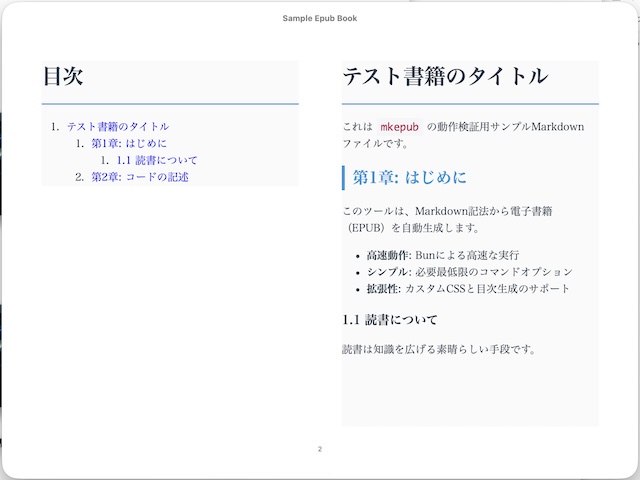The width and height of the screenshot is (640, 480).
Task: Click the '1.1 読書について' section heading in body
Action: coord(390,320)
